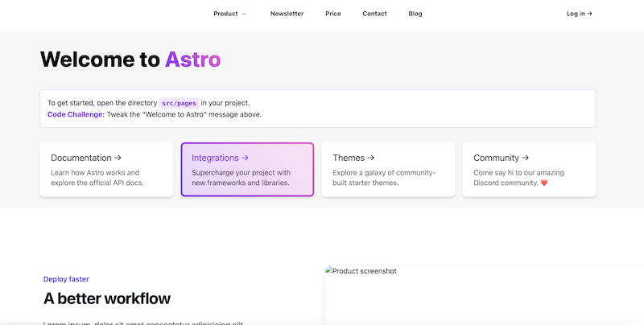Viewport: 644px width, 325px height.
Task: Click the arrow next to Themes
Action: click(x=371, y=158)
